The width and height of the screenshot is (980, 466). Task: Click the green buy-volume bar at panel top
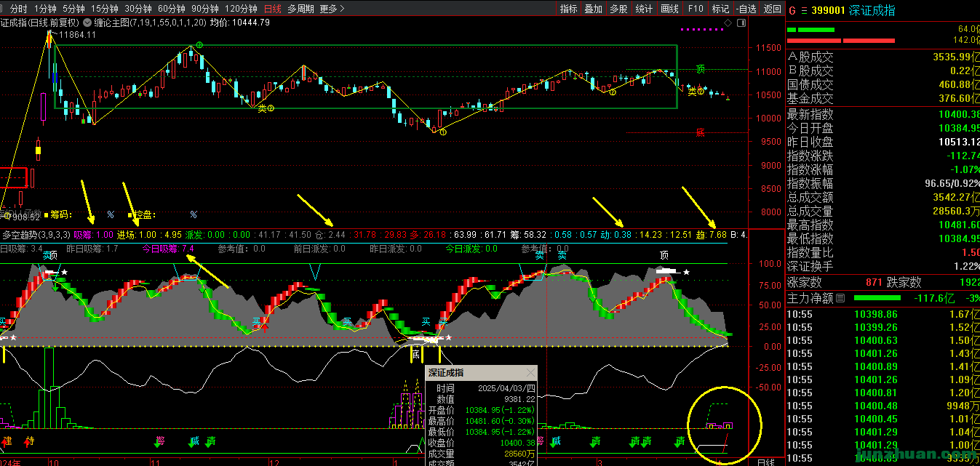(810, 30)
